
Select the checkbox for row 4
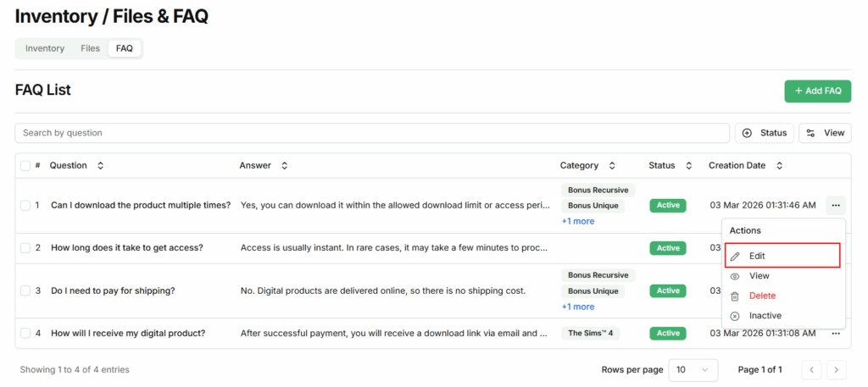pos(25,334)
